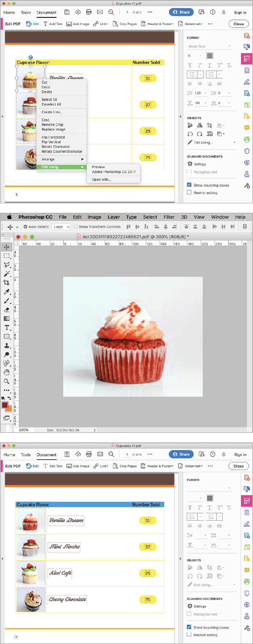Screen dimensions: 253x644
Task: Click Close button in blue-header Acrobat window
Action: point(239,466)
